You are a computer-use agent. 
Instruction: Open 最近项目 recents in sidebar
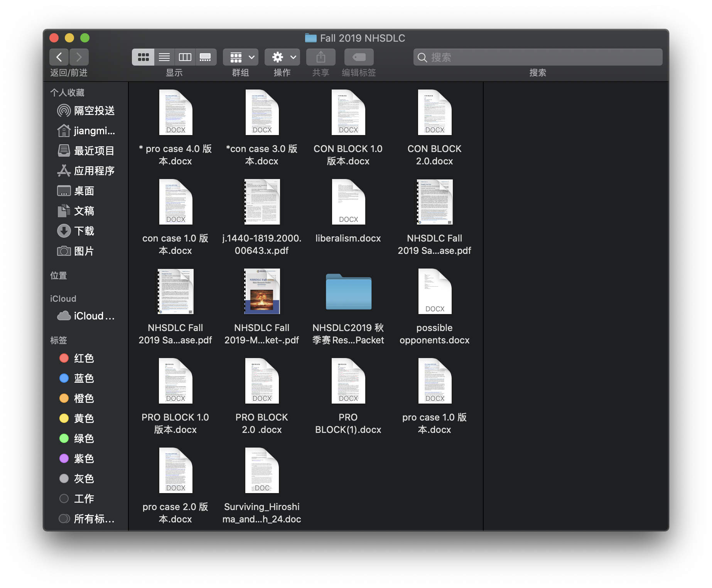(86, 151)
